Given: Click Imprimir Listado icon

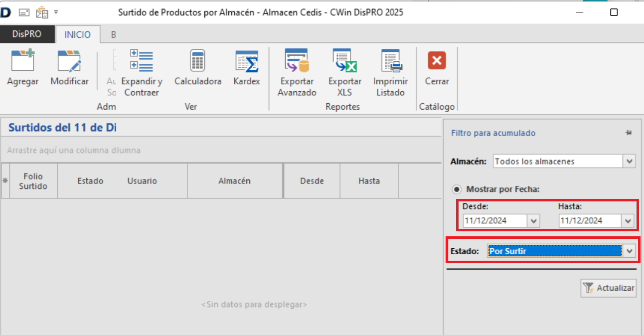Looking at the screenshot, I should tap(391, 61).
